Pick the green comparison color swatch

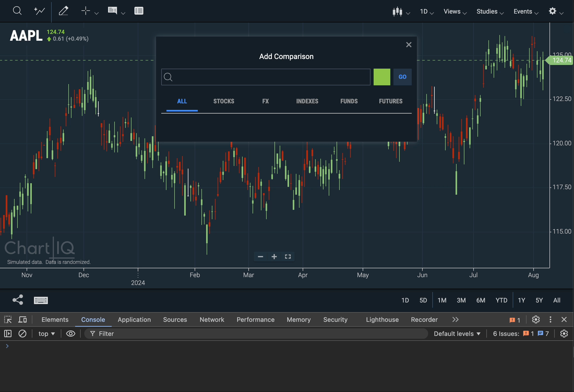(382, 77)
